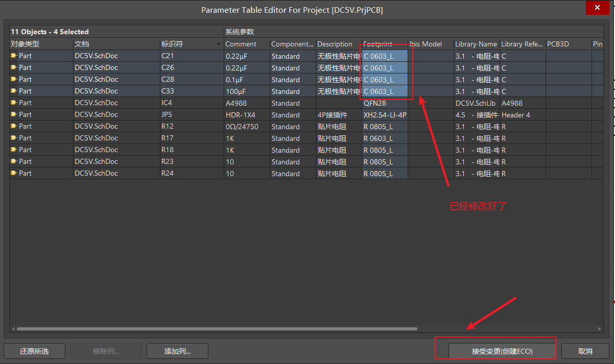The width and height of the screenshot is (615, 364).
Task: Click the 还原所选 button
Action: [x=34, y=351]
